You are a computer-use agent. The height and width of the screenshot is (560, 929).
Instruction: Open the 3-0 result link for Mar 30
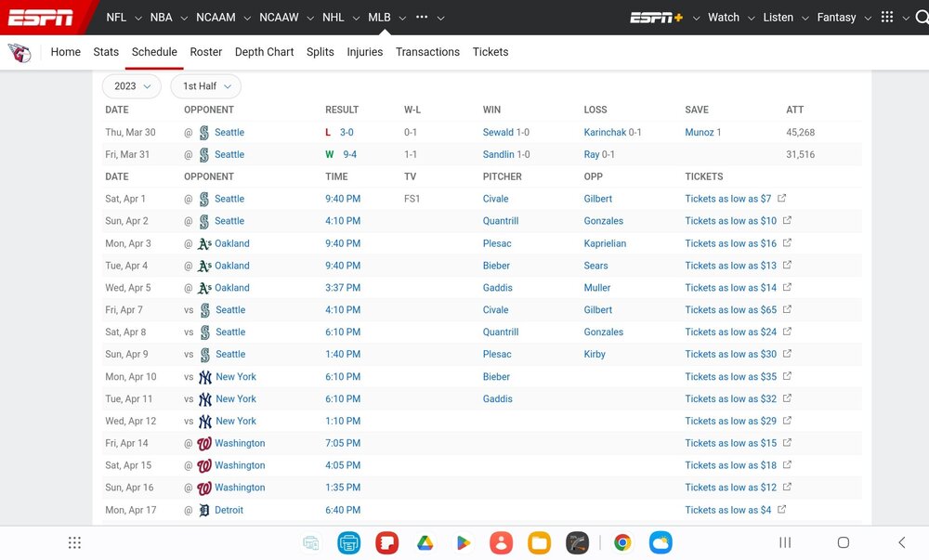(x=347, y=133)
